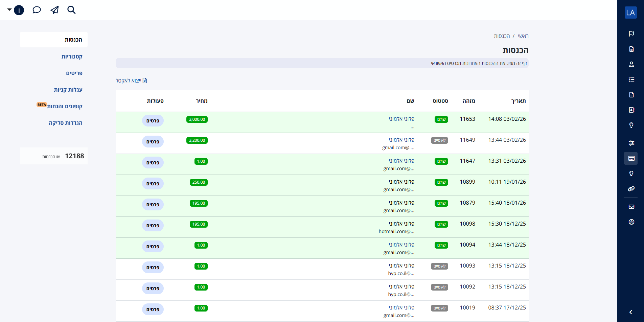The height and width of the screenshot is (322, 644).
Task: Open the chat bubble messages icon
Action: 37,10
